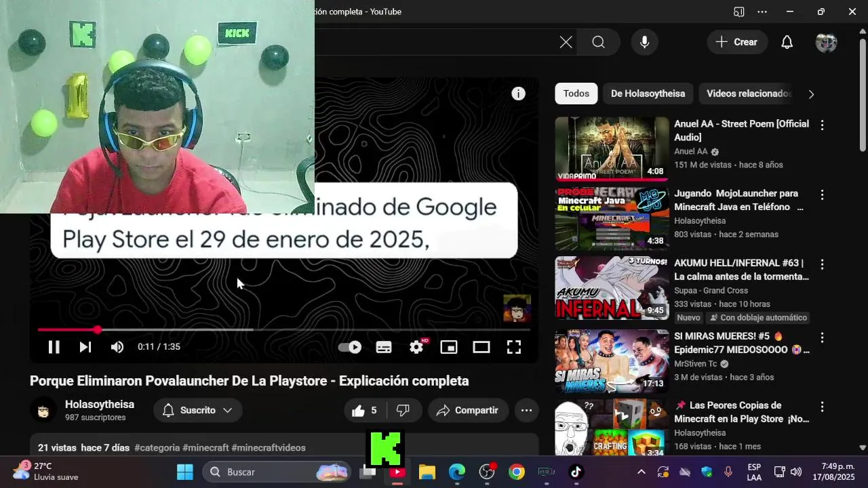Open MojoLauncher Minecraft Java thumbnail
This screenshot has width=868, height=488.
[612, 218]
